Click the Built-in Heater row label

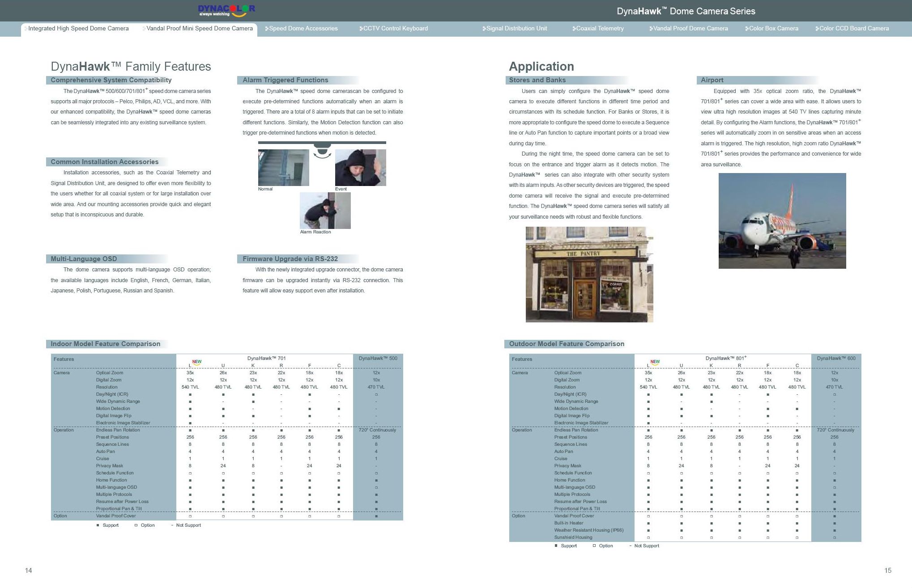click(569, 523)
